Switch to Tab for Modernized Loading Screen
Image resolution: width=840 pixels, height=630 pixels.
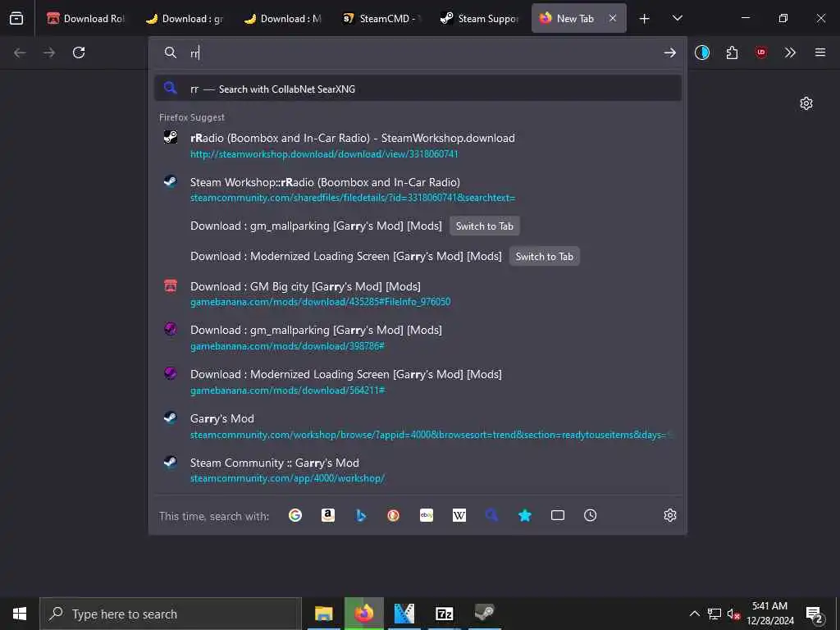[545, 257]
